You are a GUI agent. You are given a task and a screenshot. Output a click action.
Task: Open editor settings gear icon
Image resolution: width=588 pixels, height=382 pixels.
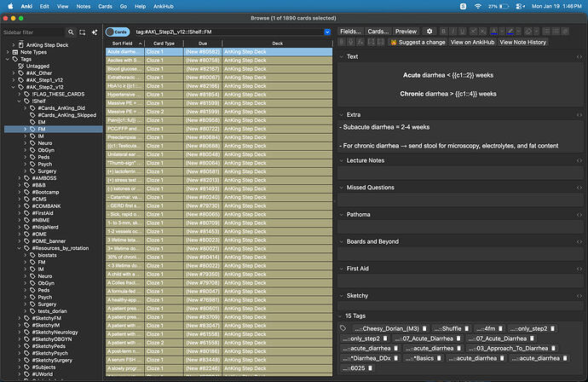click(429, 32)
